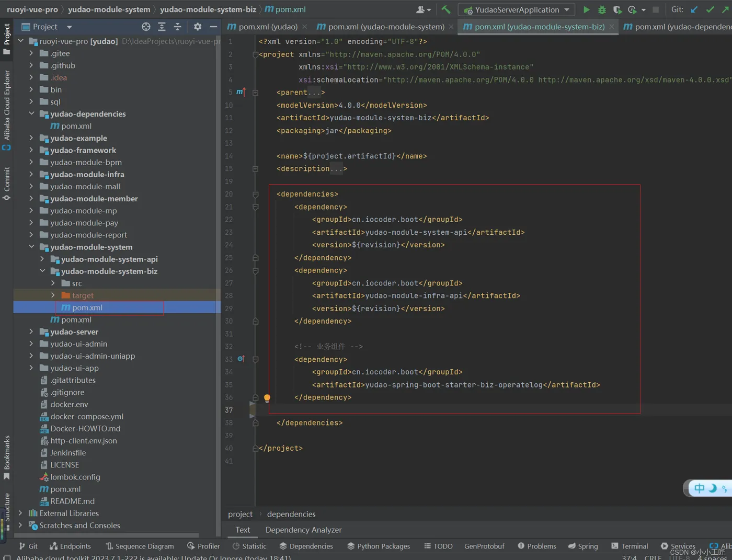Click Git update project arrow
Viewport: 732px width, 560px height.
tap(694, 9)
